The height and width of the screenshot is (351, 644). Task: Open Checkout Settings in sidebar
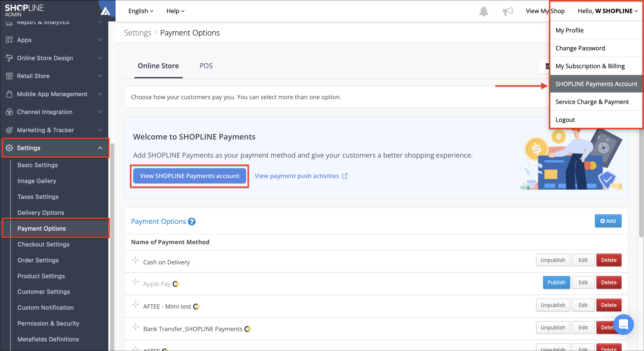click(x=44, y=244)
